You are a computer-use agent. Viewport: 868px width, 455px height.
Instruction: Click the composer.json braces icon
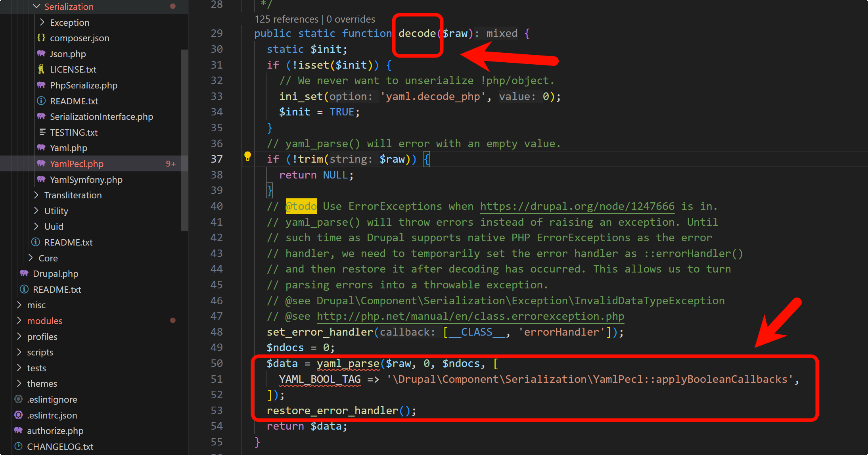(x=41, y=38)
